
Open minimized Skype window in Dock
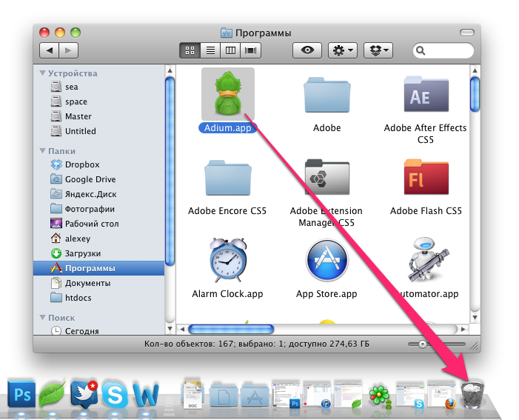point(410,394)
